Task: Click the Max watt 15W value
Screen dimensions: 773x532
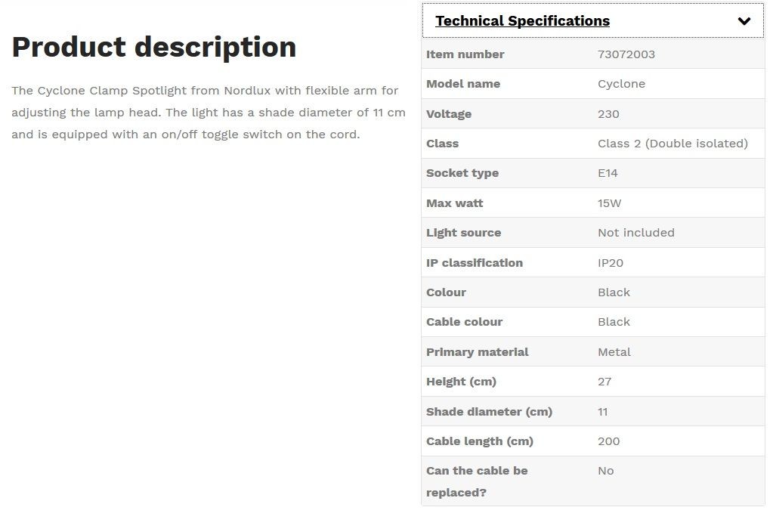Action: click(x=609, y=203)
